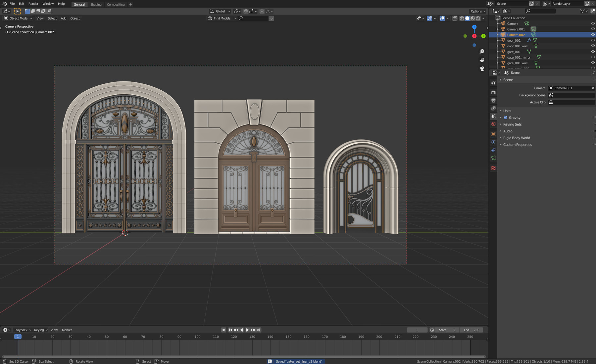The height and width of the screenshot is (364, 596).
Task: Select Wireframe viewport shading mode
Action: coord(462,18)
